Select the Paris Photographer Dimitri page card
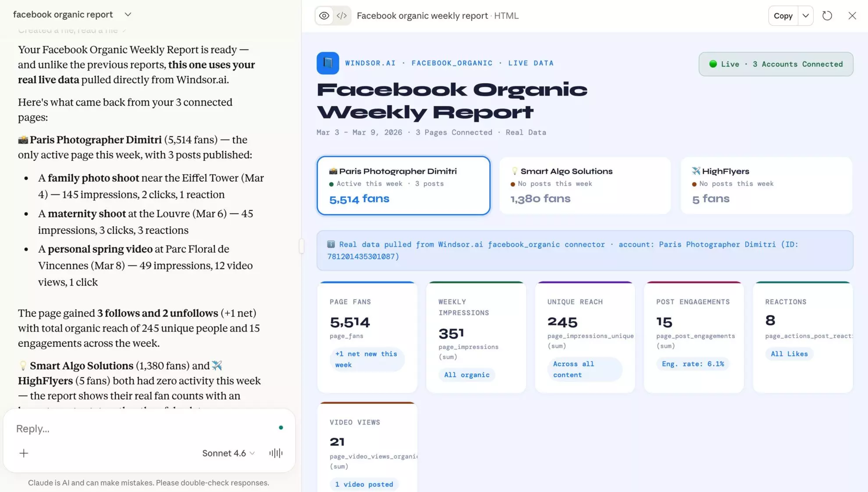This screenshot has height=492, width=868. click(403, 185)
